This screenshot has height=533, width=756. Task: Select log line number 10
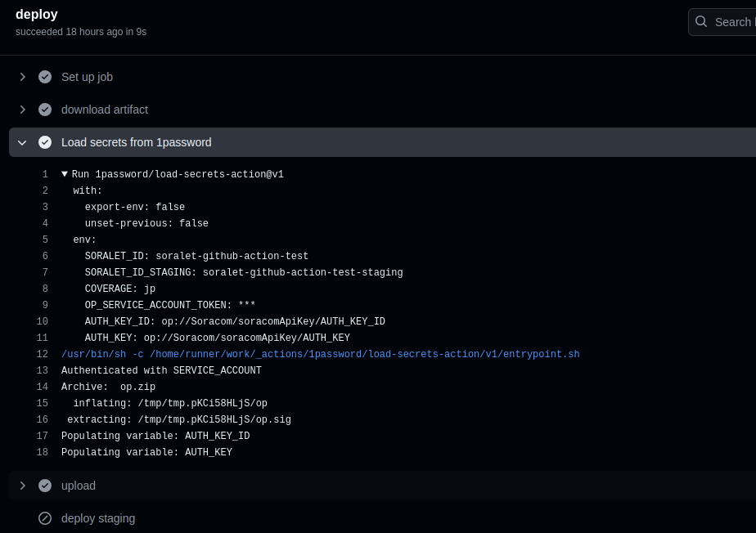pos(42,321)
